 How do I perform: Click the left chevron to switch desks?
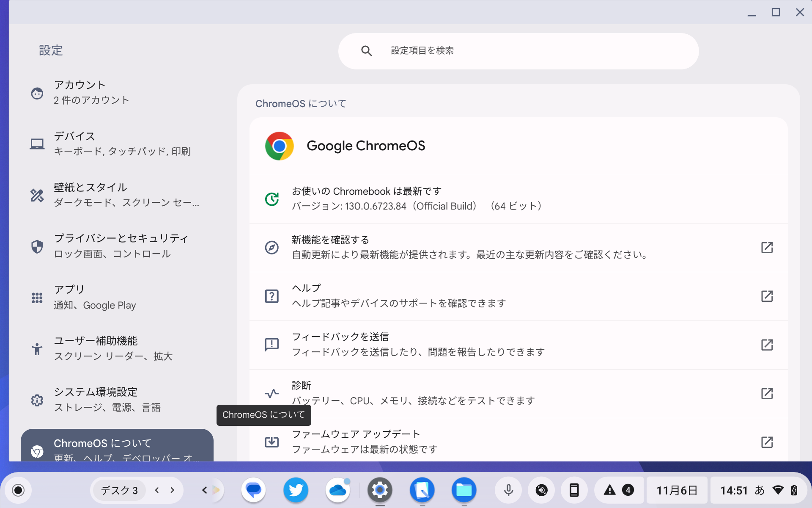pos(157,490)
